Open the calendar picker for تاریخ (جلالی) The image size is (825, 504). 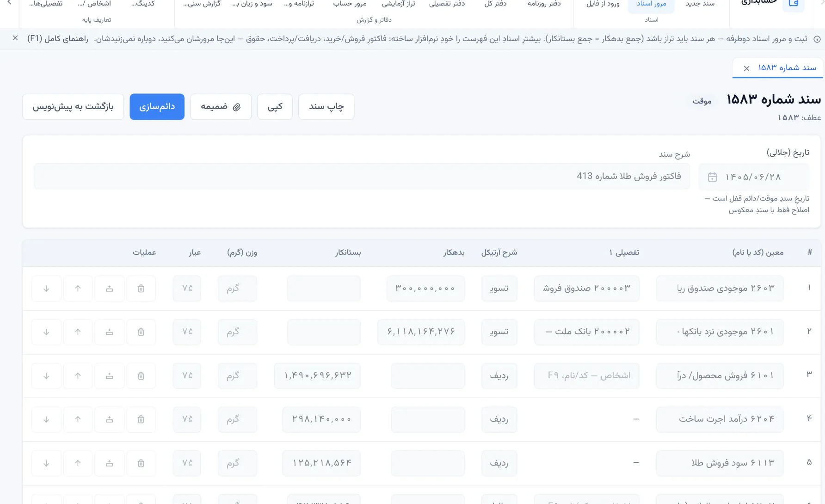tap(712, 177)
